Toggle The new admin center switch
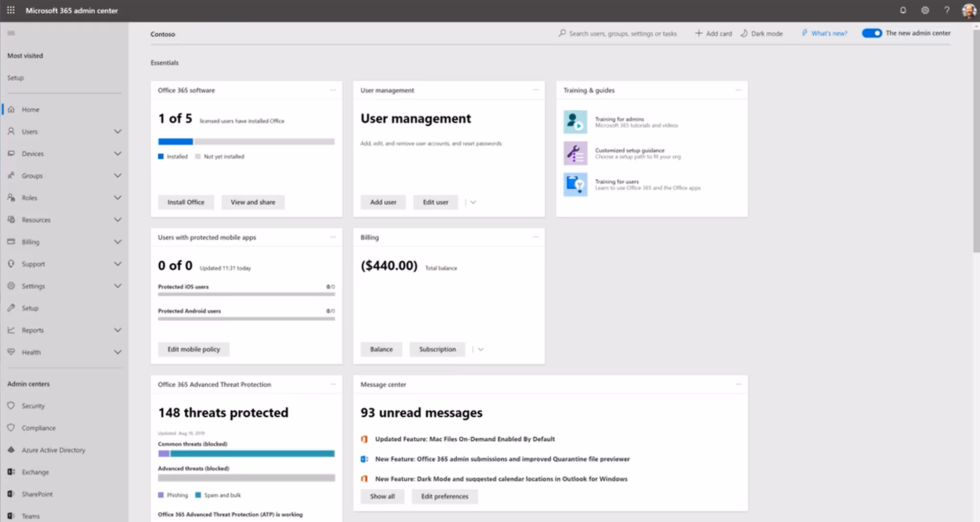Image resolution: width=980 pixels, height=522 pixels. tap(872, 33)
